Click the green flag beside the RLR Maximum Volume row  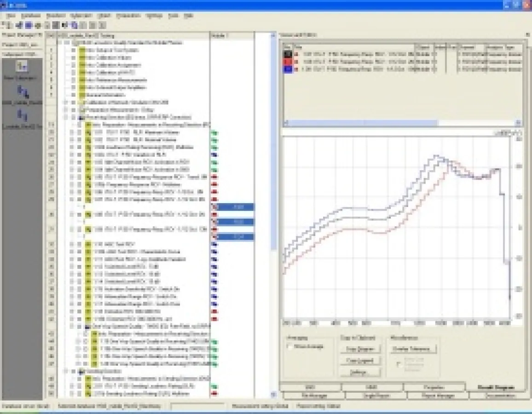(x=214, y=132)
